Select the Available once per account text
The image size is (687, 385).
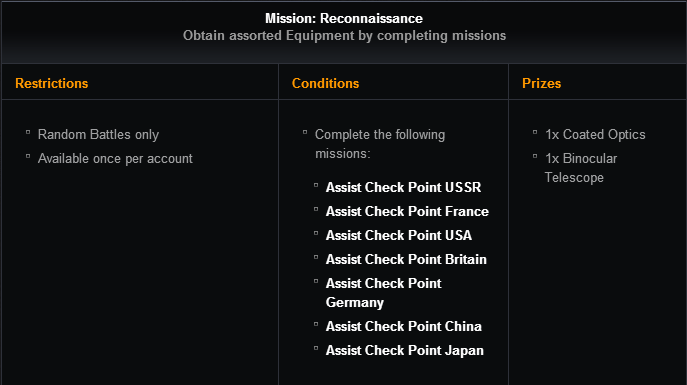pos(115,159)
